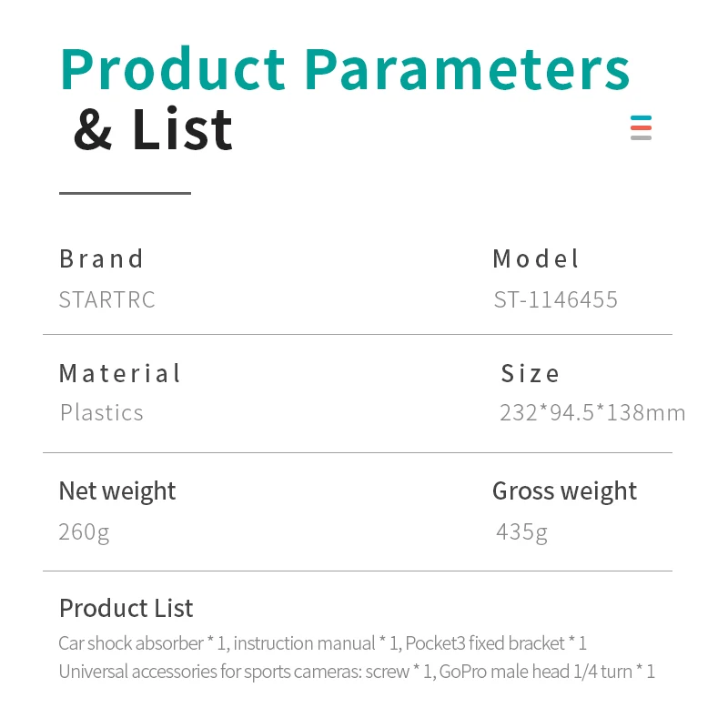Select the Product List heading
The width and height of the screenshot is (728, 728).
pos(126,608)
